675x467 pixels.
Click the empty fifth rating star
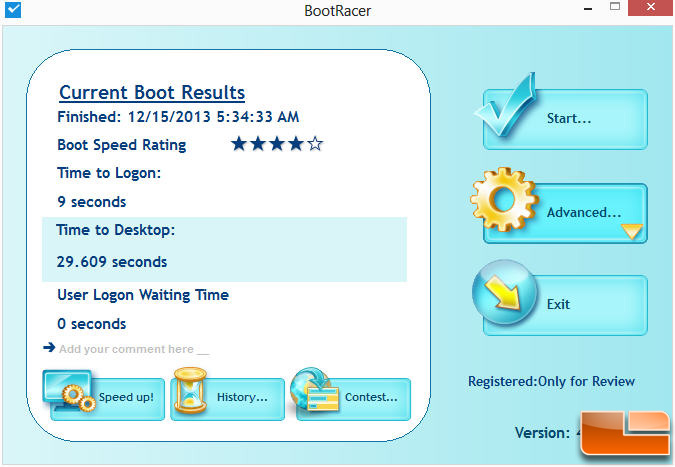(315, 144)
